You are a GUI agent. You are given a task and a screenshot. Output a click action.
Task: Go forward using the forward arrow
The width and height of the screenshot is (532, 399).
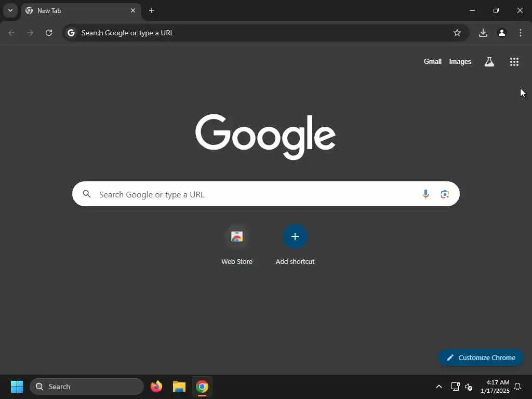(30, 33)
